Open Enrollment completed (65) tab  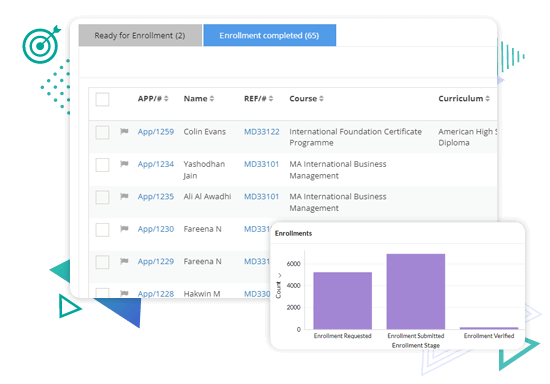pos(269,35)
